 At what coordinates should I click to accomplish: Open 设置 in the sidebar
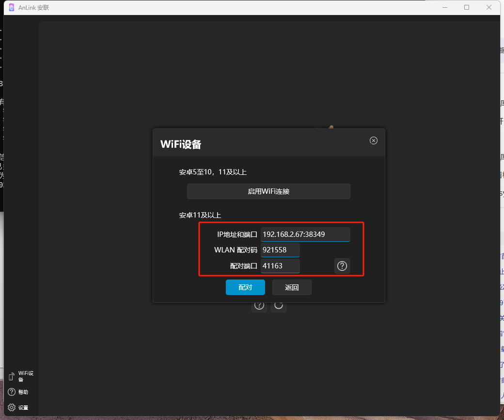tap(18, 407)
